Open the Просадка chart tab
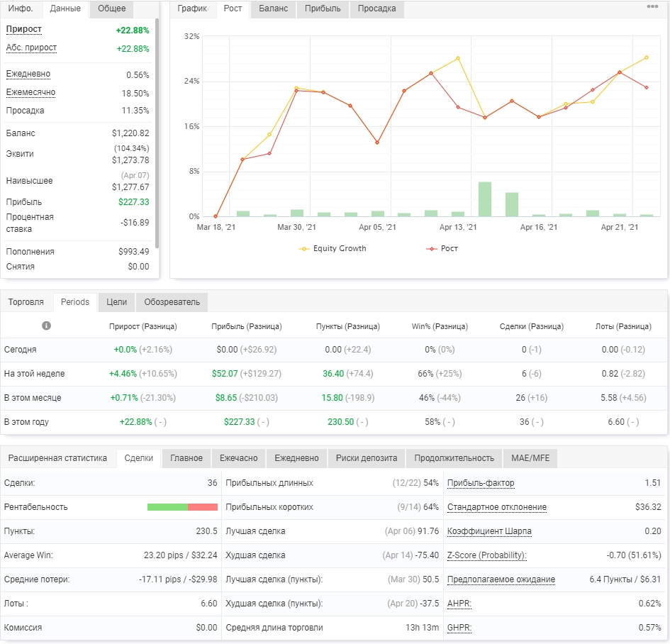Viewport: 670px width, 644px height. [377, 9]
